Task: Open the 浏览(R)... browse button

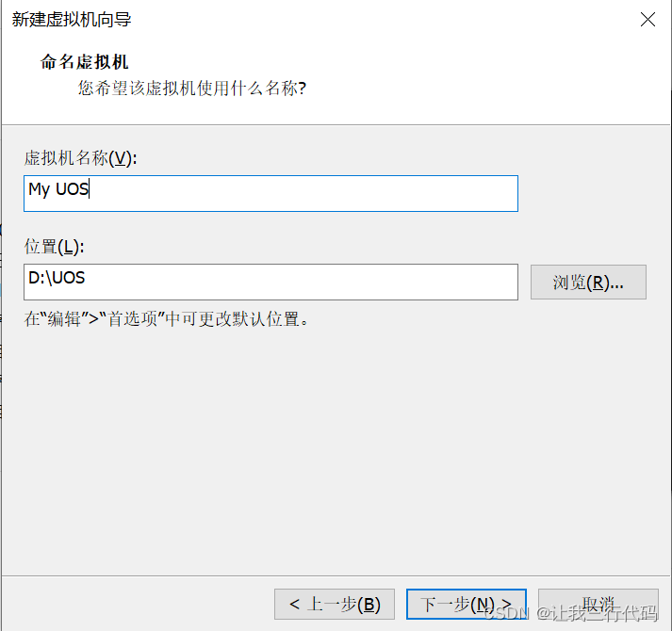Action: 588,282
